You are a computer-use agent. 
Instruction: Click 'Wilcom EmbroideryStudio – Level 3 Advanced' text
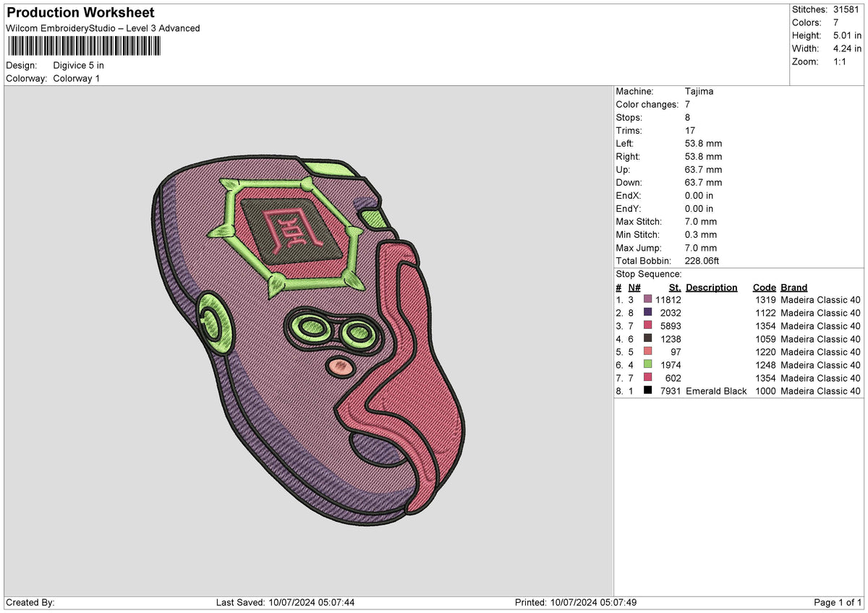coord(103,28)
